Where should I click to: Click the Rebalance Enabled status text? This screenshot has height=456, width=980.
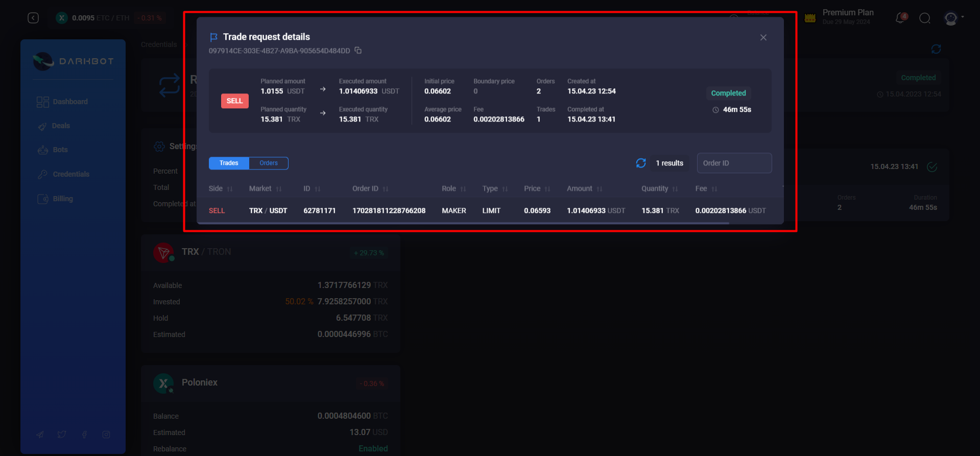coord(373,448)
